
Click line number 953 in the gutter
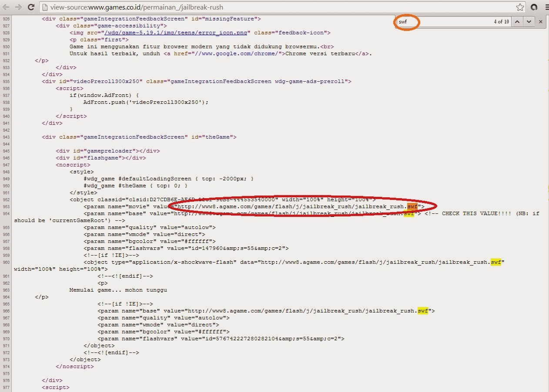point(6,206)
